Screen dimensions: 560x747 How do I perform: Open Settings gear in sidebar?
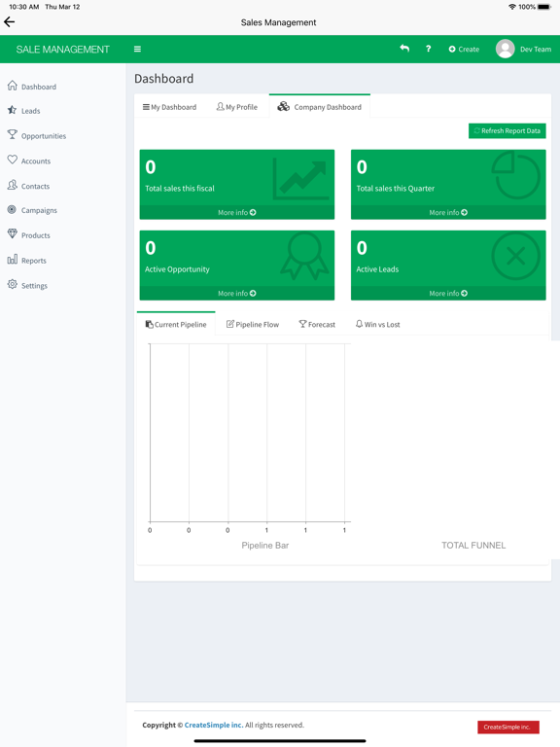point(12,284)
